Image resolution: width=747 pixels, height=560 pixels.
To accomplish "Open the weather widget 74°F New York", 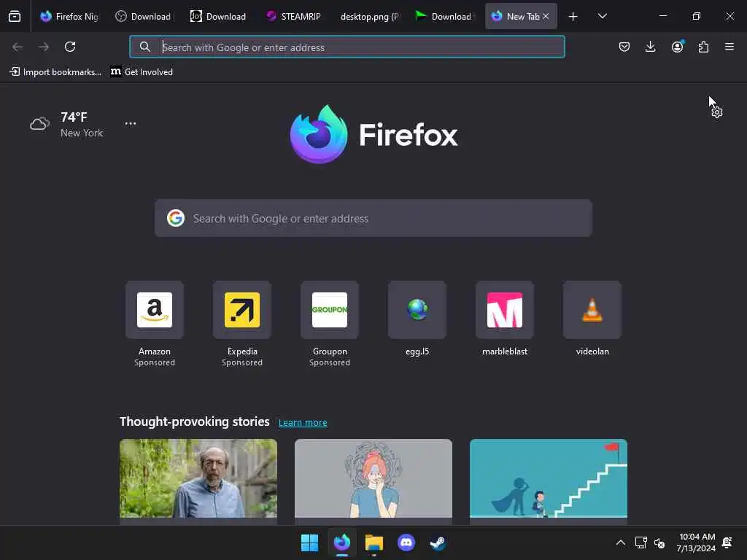I will coord(66,125).
